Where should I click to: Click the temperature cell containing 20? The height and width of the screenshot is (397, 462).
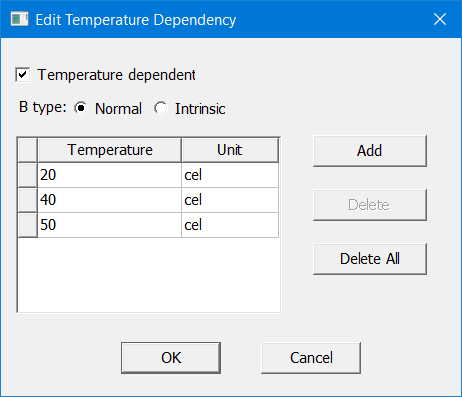pyautogui.click(x=110, y=175)
